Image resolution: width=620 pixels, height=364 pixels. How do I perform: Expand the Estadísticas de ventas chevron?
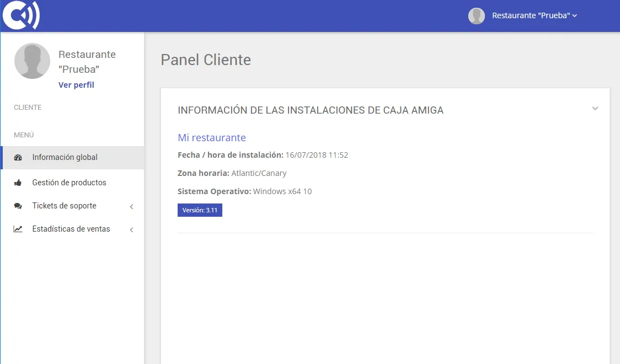click(132, 230)
